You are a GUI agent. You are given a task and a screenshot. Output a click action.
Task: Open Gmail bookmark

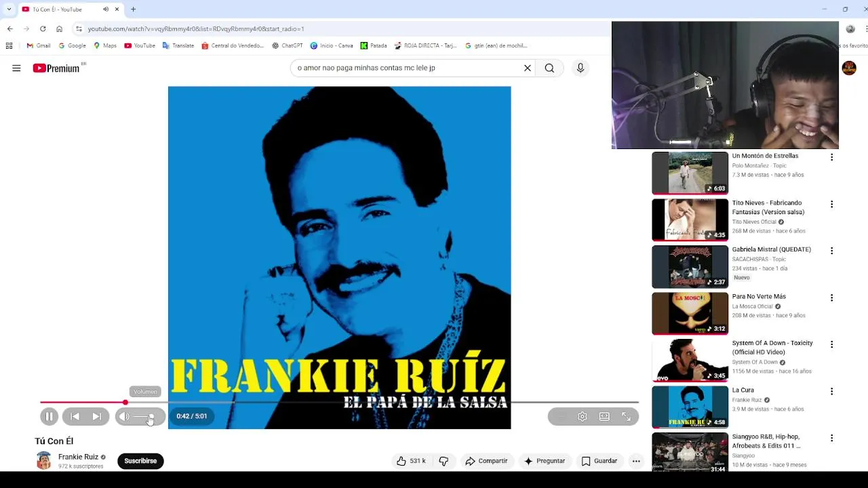click(x=39, y=45)
